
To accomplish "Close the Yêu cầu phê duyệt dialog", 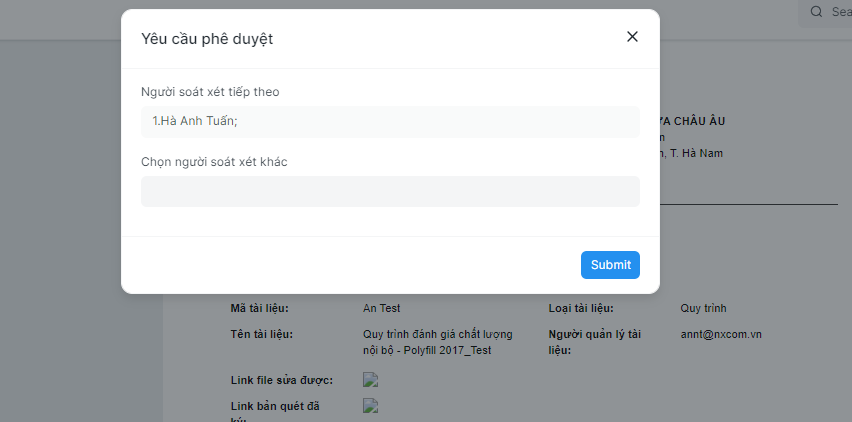I will [x=632, y=37].
